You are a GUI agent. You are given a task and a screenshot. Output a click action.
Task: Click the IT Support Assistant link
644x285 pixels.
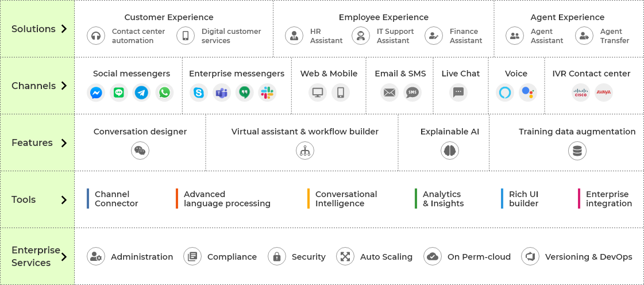point(395,36)
